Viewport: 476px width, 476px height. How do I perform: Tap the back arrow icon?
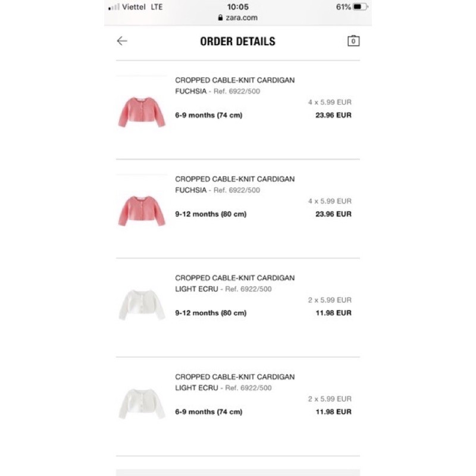tap(122, 40)
